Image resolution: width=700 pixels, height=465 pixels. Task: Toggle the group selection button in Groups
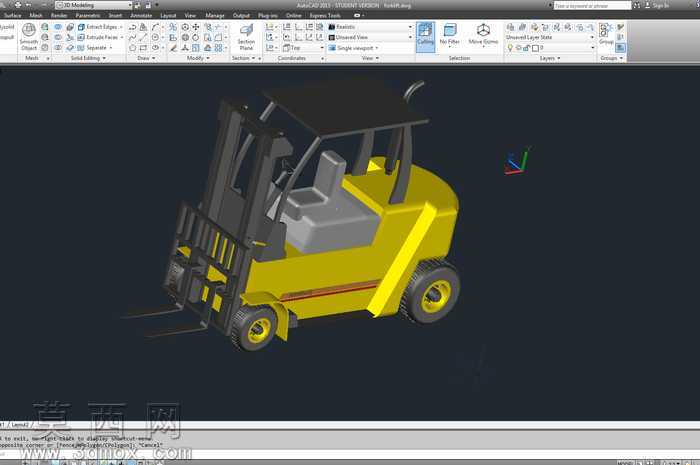[x=621, y=47]
